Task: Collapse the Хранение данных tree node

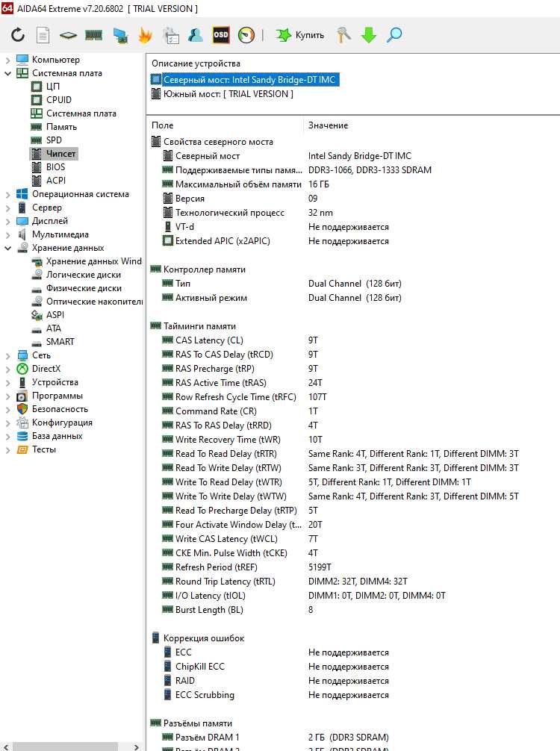Action: pos(7,248)
